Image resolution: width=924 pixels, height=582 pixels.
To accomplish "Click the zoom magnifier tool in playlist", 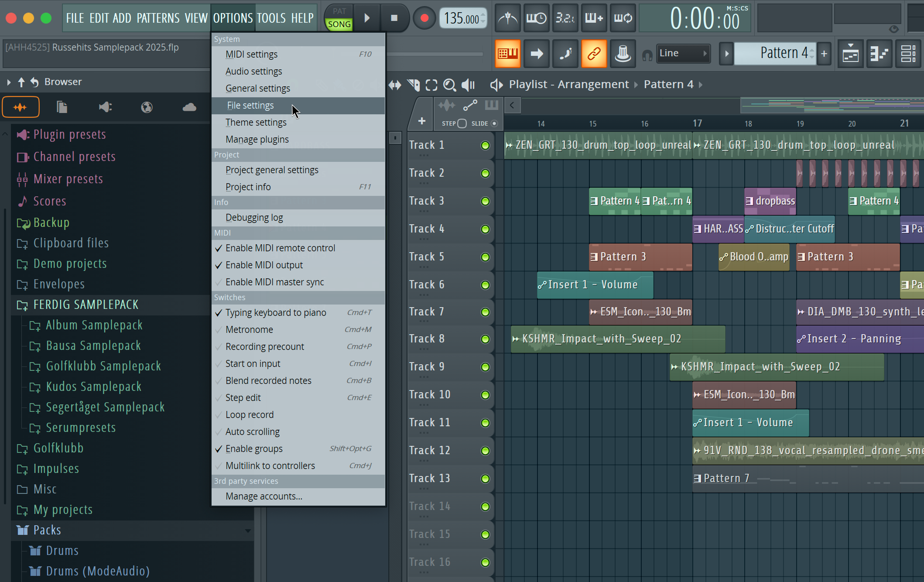I will coord(449,85).
